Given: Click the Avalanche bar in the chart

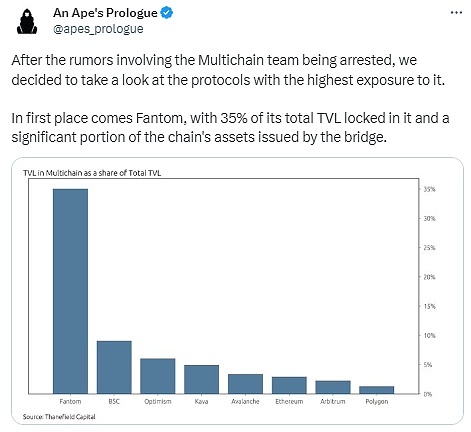Looking at the screenshot, I should 245,384.
